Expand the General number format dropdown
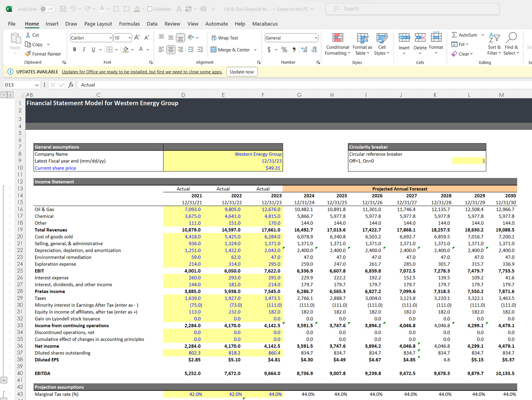Screen dimensions: 532x400 click(316, 38)
